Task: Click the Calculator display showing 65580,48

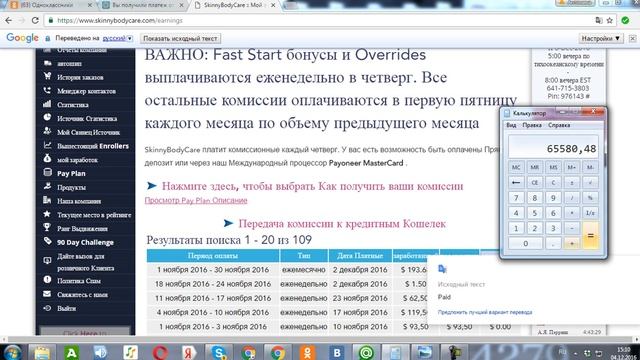Action: [x=553, y=147]
